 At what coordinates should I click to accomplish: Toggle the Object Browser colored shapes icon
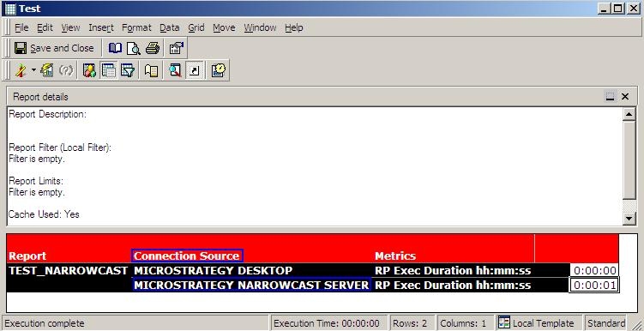coord(89,70)
